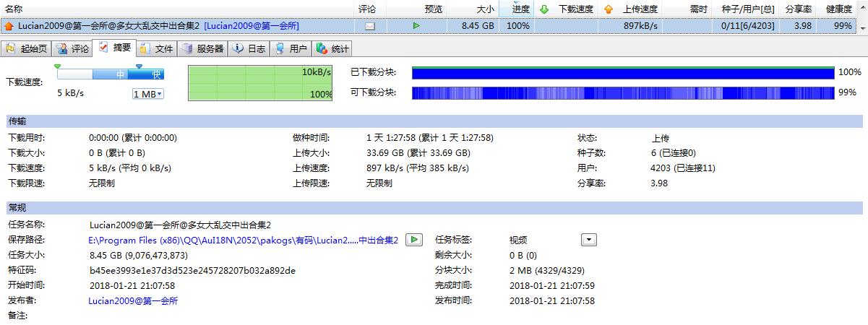
Task: Open the 服务器 tab
Action: click(x=203, y=49)
